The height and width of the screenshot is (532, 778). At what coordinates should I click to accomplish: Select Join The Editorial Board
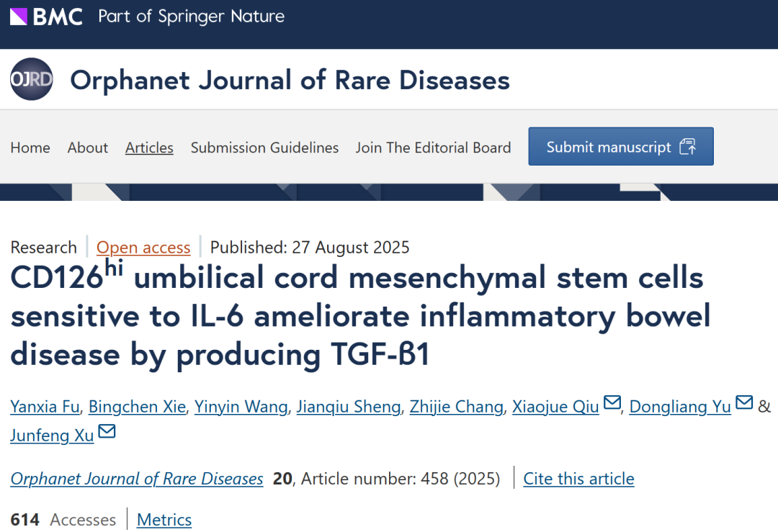click(x=433, y=148)
